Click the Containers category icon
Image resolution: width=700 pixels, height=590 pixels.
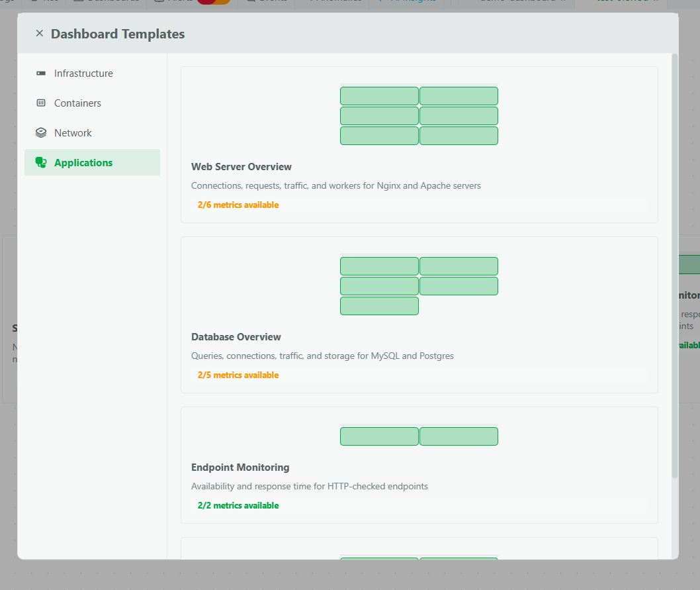(x=40, y=103)
